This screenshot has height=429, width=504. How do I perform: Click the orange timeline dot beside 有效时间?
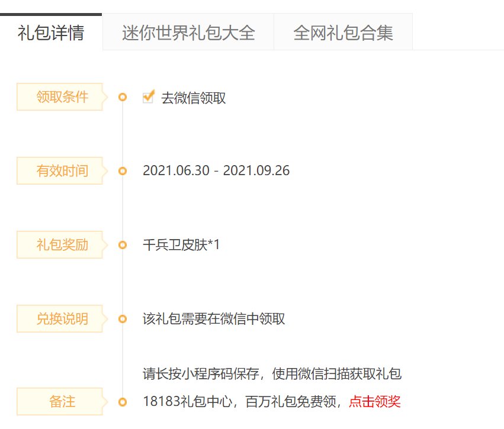pyautogui.click(x=123, y=170)
